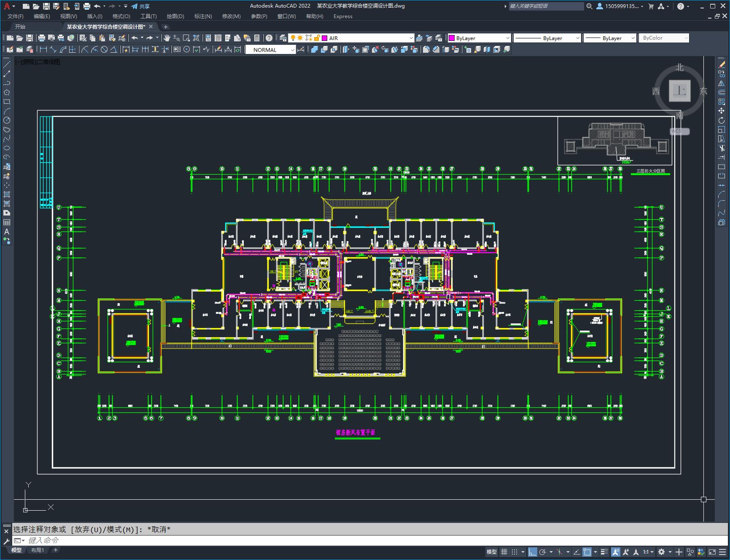
Task: Select the Linear dimension tool
Action: (x=43, y=50)
